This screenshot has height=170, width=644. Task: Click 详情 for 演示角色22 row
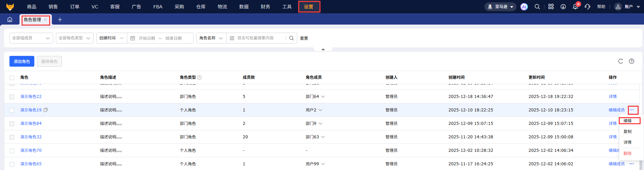(x=613, y=97)
